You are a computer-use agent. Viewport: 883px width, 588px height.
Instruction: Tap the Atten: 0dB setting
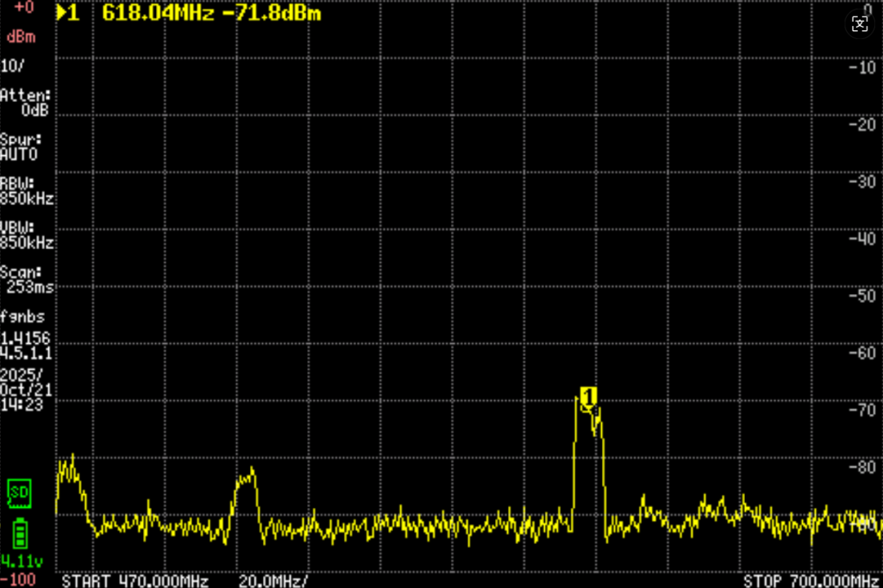[26, 103]
